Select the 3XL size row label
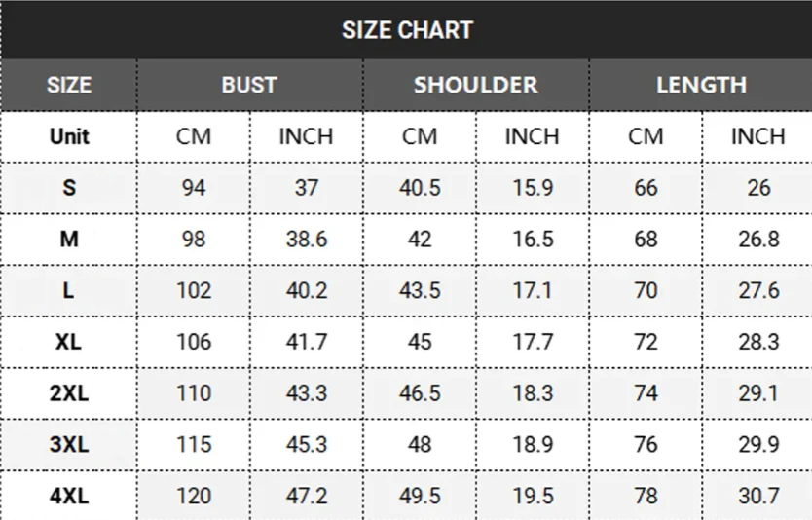Screen dimensions: 812x520 coord(69,444)
